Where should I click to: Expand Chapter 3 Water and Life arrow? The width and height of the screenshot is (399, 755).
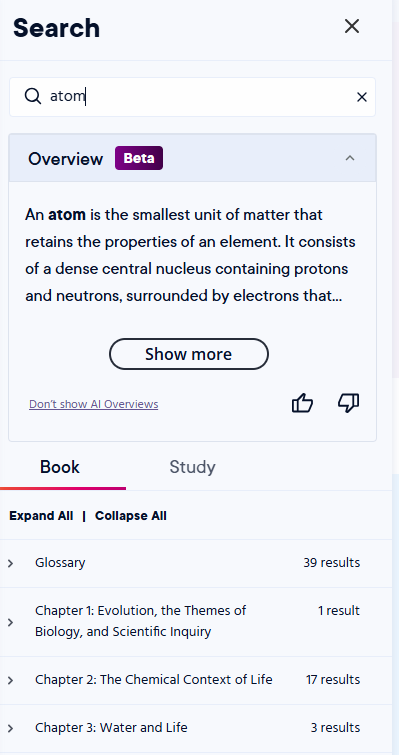point(11,728)
